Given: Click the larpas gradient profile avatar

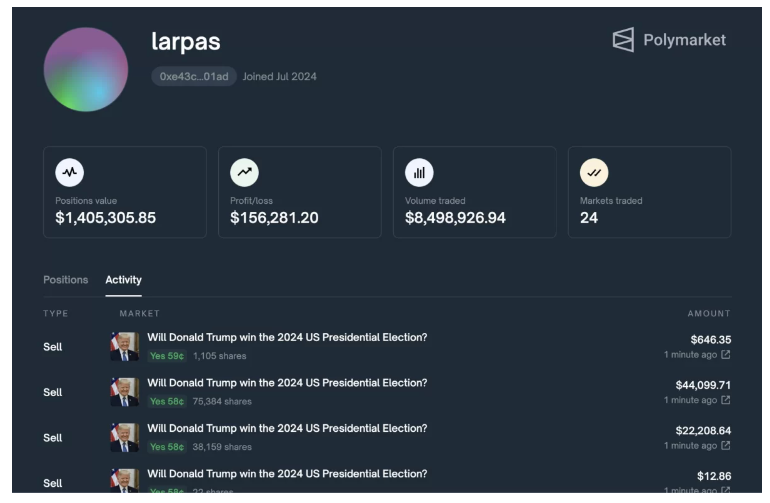Looking at the screenshot, I should tap(86, 69).
